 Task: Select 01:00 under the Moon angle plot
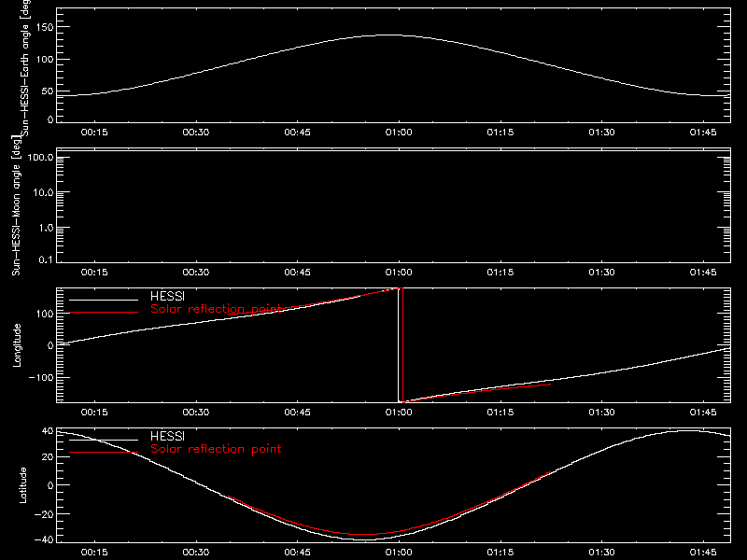coord(399,273)
